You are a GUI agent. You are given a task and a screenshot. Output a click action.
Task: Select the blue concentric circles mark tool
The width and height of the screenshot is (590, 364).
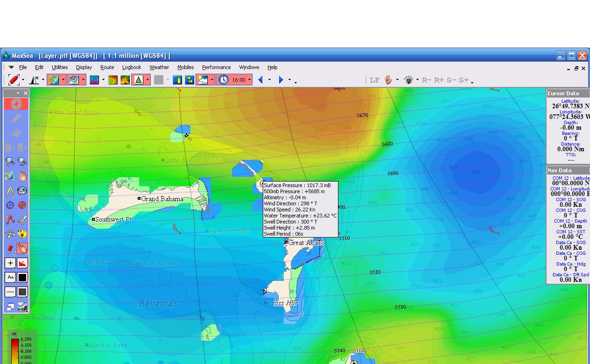pos(10,205)
